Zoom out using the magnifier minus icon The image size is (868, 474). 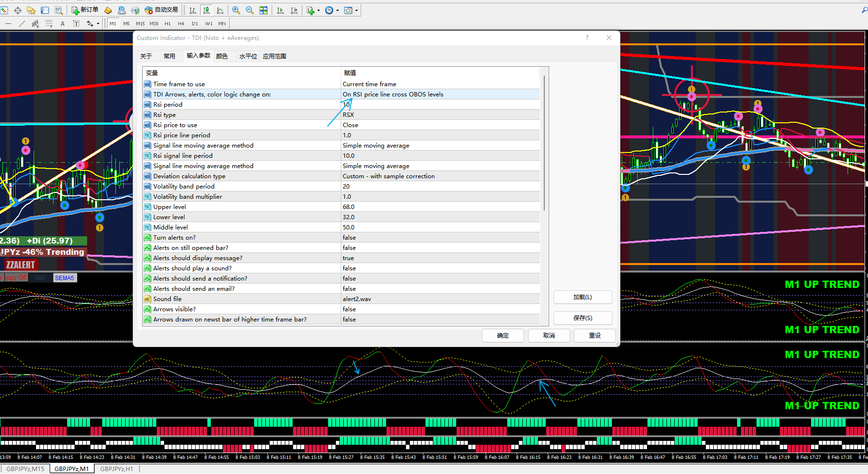click(x=250, y=10)
